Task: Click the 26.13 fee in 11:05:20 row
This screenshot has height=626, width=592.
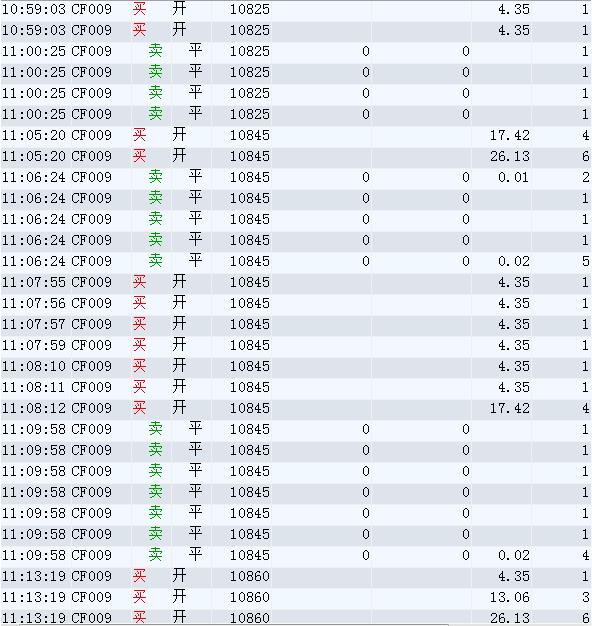Action: point(510,156)
